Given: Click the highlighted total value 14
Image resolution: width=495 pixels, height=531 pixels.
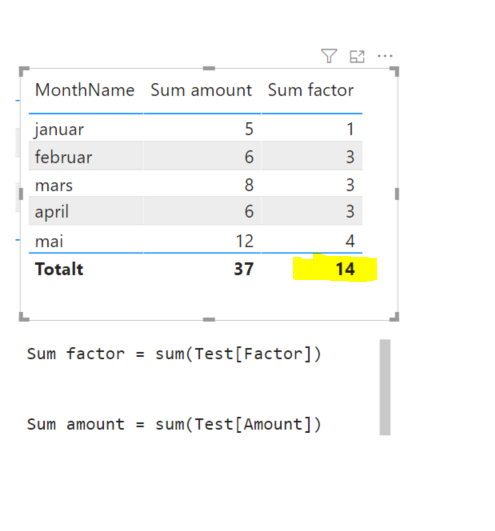Looking at the screenshot, I should click(x=345, y=269).
